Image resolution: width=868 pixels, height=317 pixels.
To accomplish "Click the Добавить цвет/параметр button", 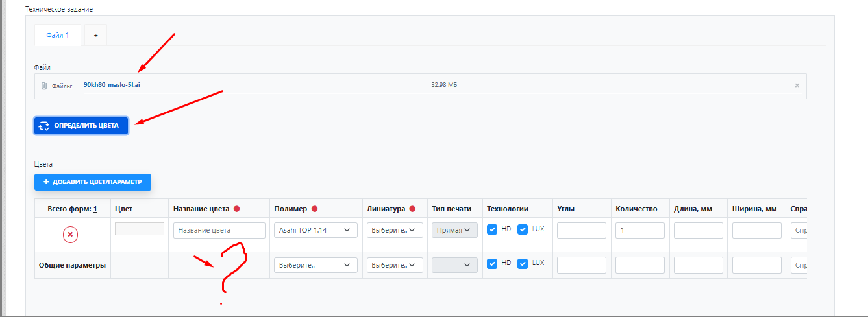I will [x=93, y=182].
